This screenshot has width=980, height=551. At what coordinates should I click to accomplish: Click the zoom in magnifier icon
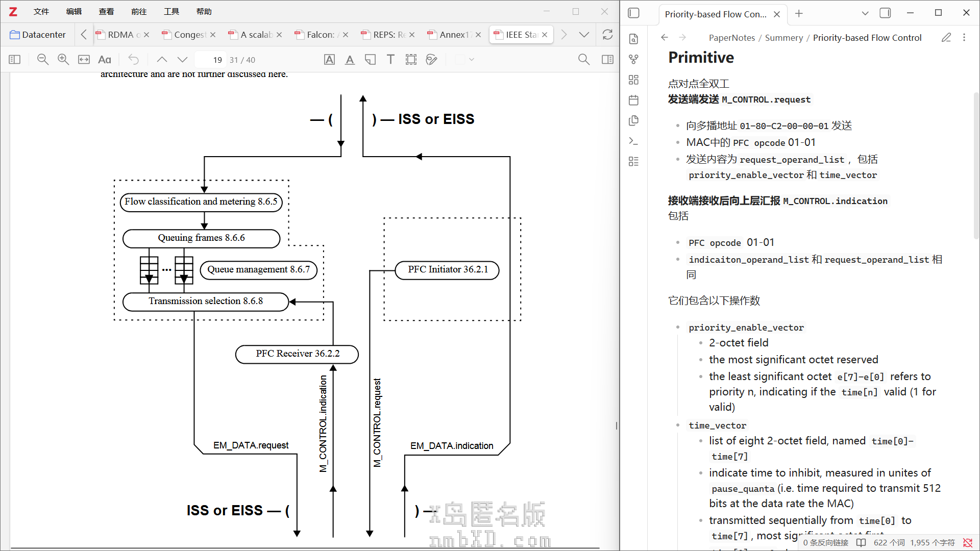coord(63,60)
